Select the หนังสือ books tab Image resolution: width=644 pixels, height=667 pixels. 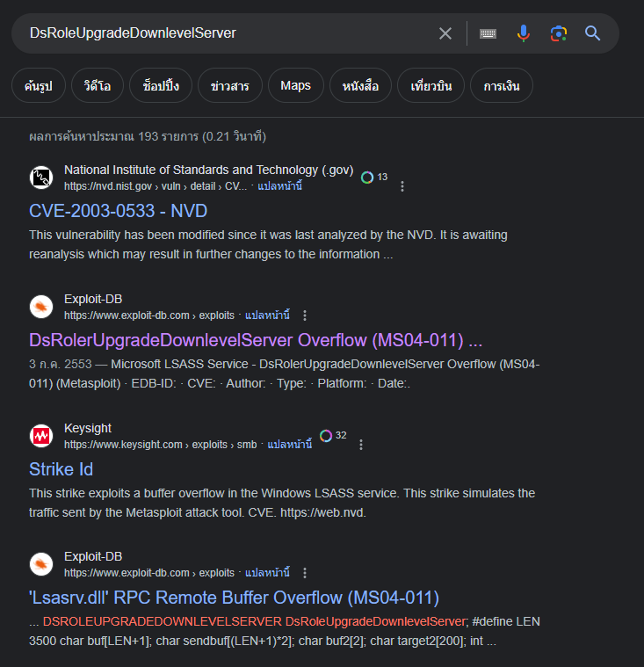[x=360, y=85]
